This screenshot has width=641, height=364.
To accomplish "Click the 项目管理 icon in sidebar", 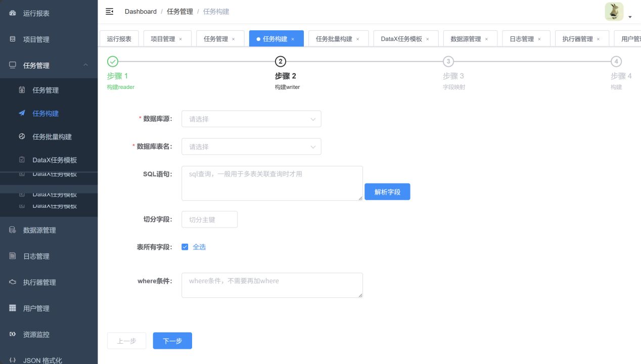I will [x=13, y=39].
